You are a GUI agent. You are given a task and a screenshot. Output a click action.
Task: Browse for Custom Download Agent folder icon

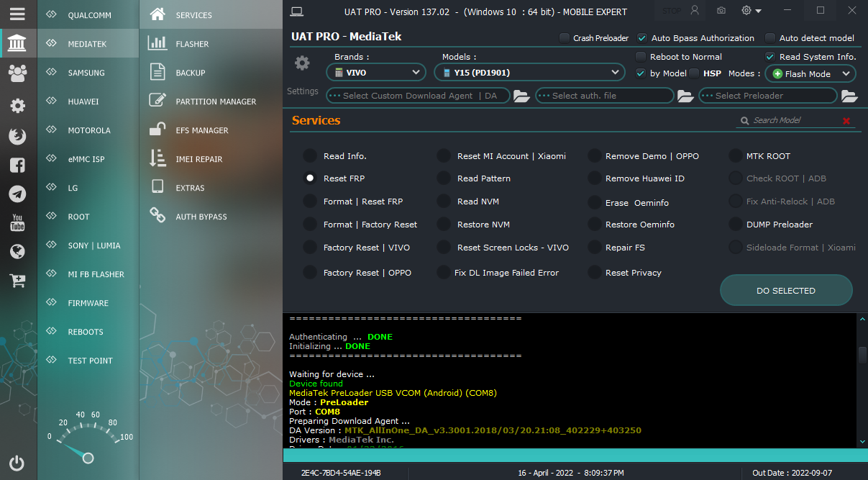click(x=521, y=96)
